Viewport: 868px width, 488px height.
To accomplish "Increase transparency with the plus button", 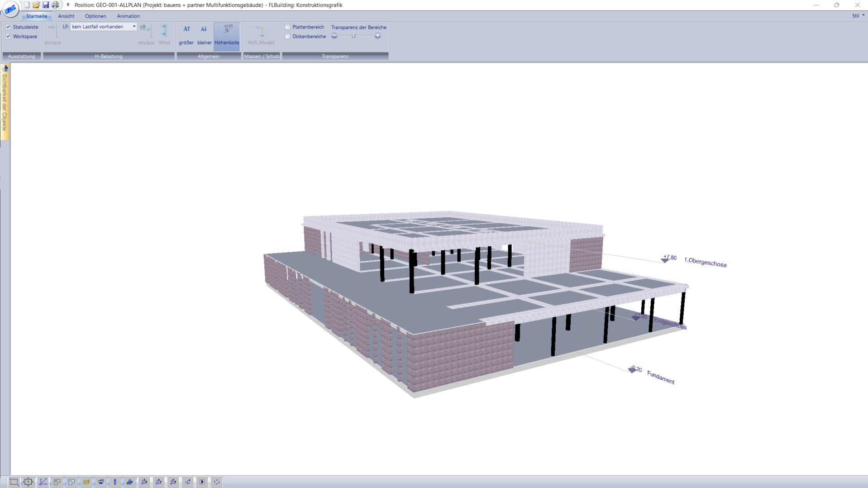I will [x=377, y=36].
